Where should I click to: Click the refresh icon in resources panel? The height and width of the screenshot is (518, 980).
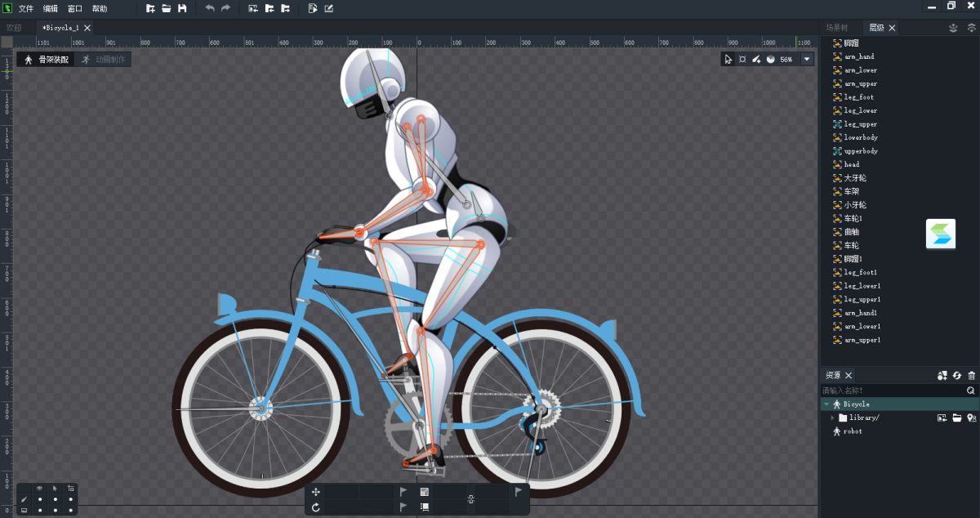tap(956, 375)
